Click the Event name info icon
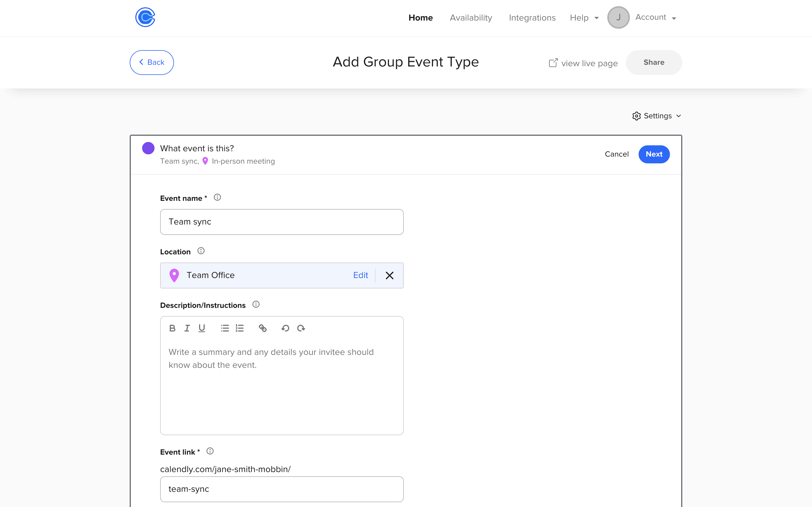The width and height of the screenshot is (812, 507). click(217, 197)
